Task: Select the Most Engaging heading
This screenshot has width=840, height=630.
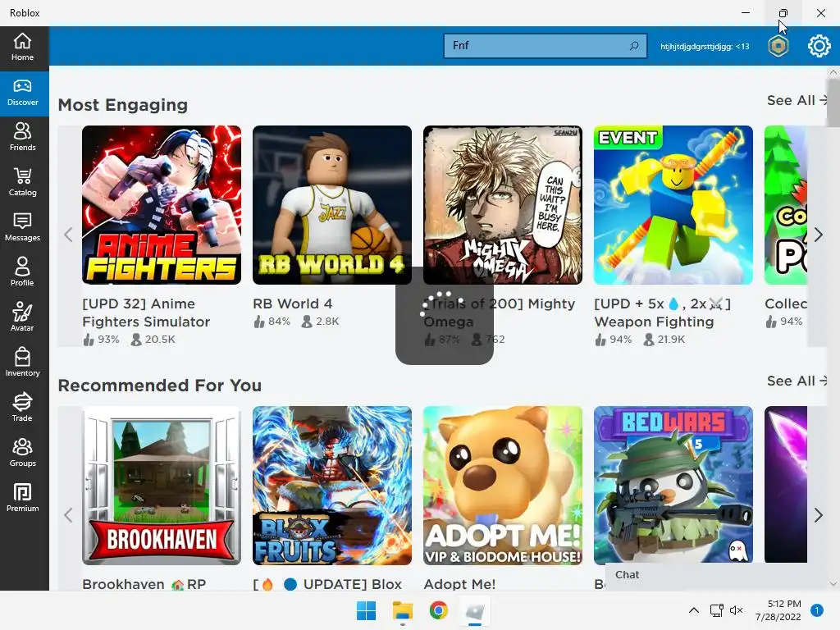Action: [x=123, y=105]
